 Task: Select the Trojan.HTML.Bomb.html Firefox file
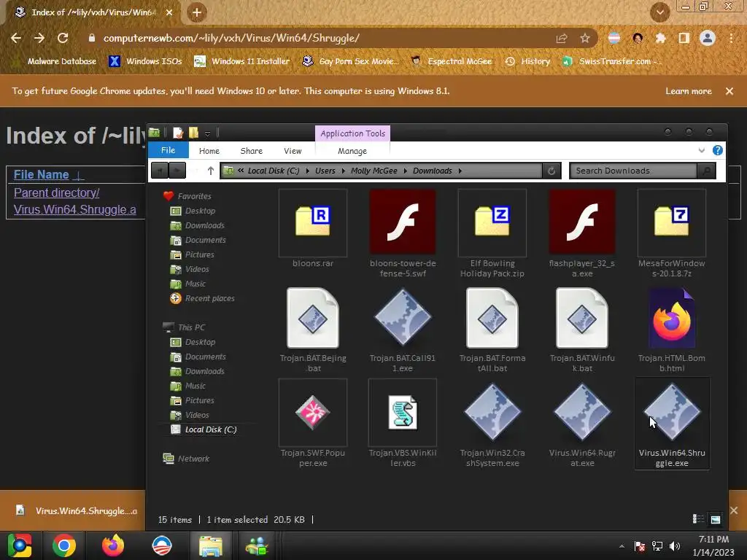(x=672, y=330)
